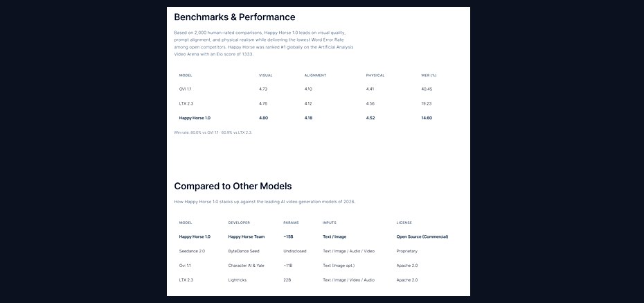Viewport: 644px width, 303px height.
Task: Click the Compared to Other Models heading
Action: 233,187
